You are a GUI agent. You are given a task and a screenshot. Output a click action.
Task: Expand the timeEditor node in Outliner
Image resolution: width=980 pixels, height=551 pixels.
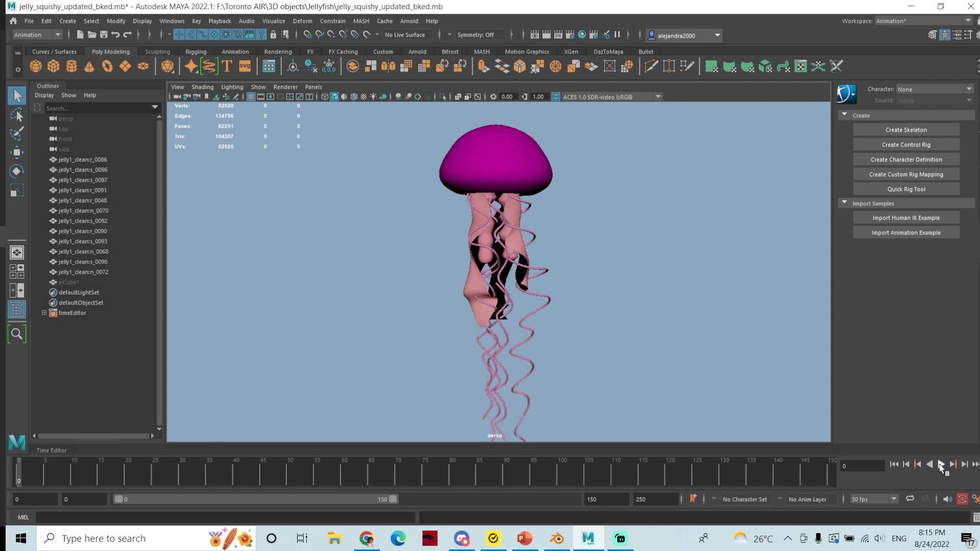coord(44,313)
